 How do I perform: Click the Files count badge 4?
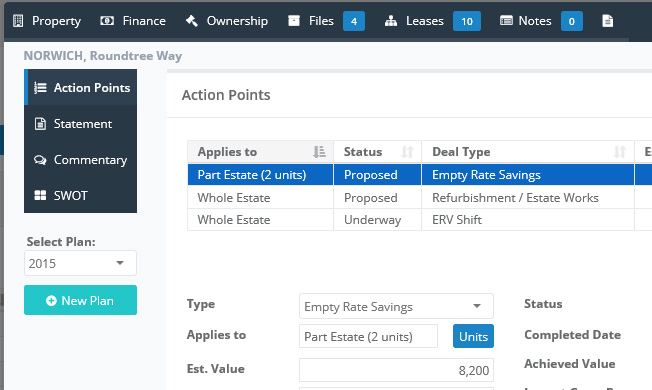pyautogui.click(x=354, y=21)
